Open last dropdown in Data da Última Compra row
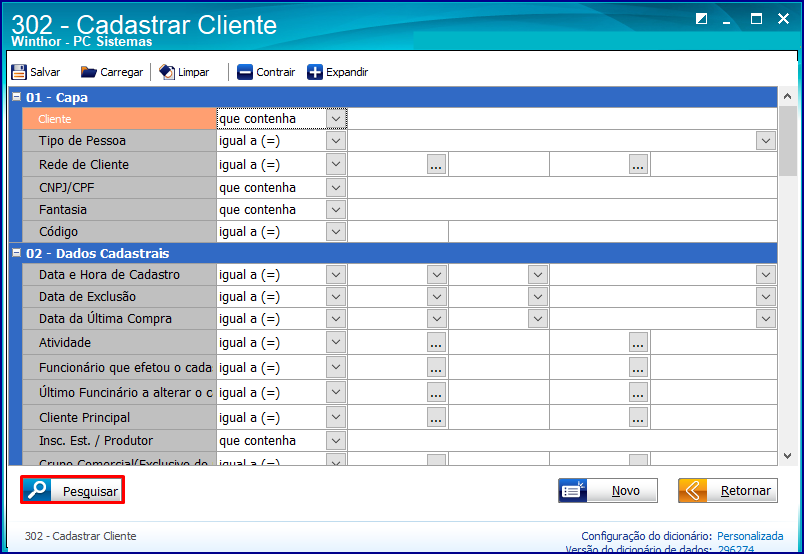The width and height of the screenshot is (804, 554). [766, 319]
